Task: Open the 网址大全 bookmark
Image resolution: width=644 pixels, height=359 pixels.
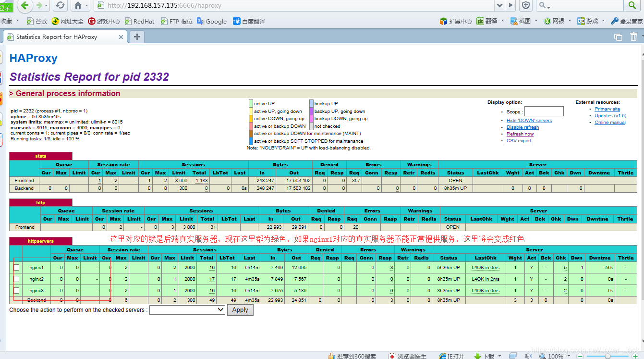Action: pyautogui.click(x=67, y=21)
